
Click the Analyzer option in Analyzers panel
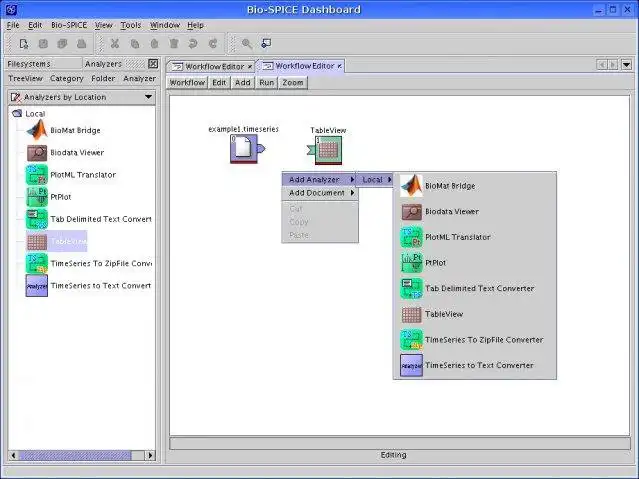point(139,78)
